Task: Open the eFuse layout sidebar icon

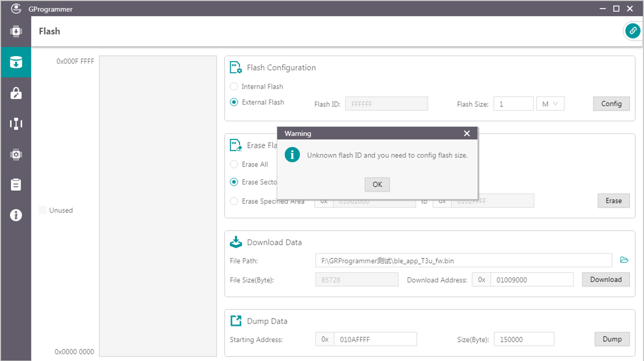Action: point(16,123)
